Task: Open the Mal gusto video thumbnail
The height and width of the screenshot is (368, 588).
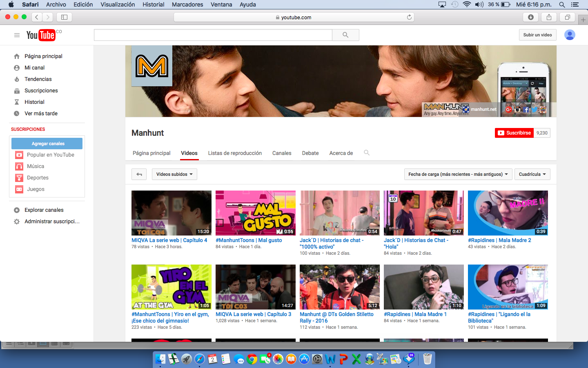Action: [x=256, y=213]
